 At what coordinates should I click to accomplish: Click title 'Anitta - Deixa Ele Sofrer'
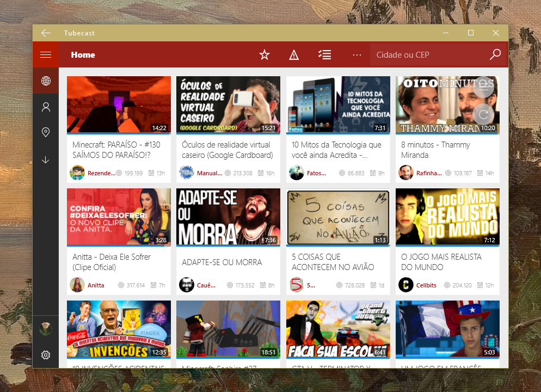point(112,262)
